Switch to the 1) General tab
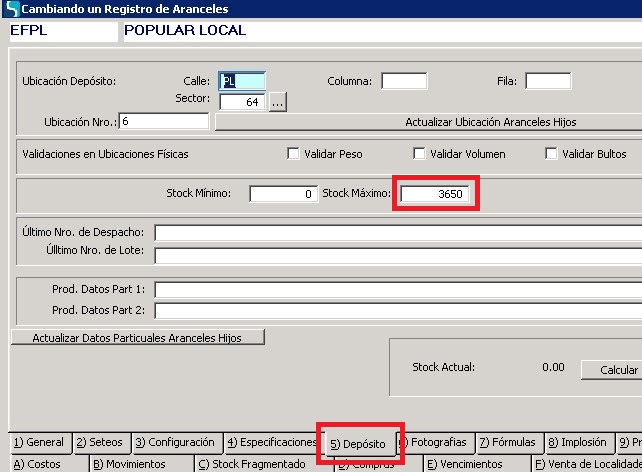Image resolution: width=642 pixels, height=472 pixels. (x=38, y=443)
